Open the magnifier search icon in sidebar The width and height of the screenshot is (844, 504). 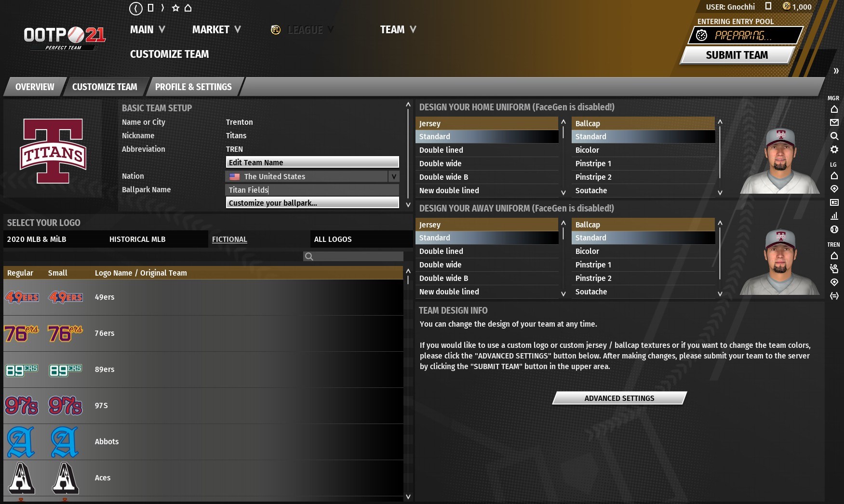834,136
